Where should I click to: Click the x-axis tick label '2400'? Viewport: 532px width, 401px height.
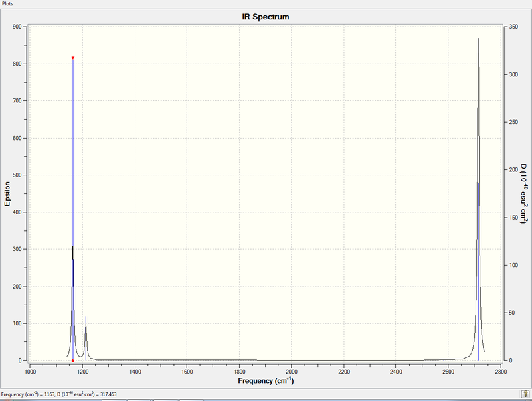tap(396, 372)
